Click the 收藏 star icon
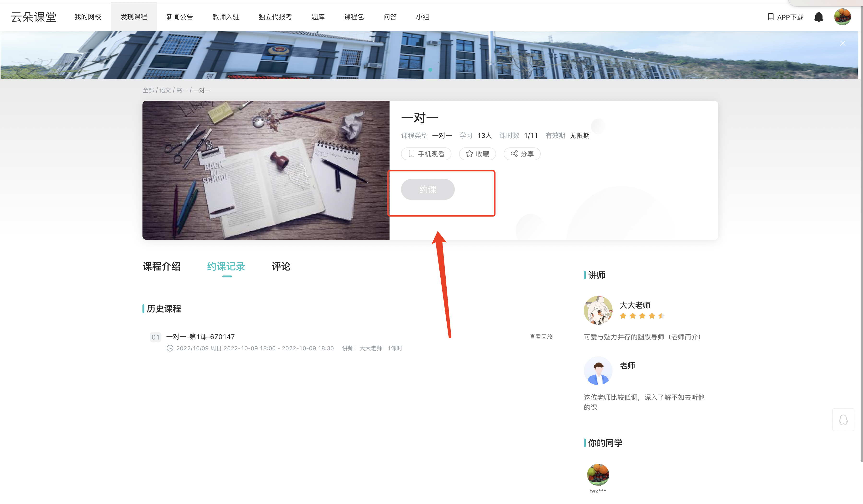This screenshot has height=504, width=863. click(469, 154)
